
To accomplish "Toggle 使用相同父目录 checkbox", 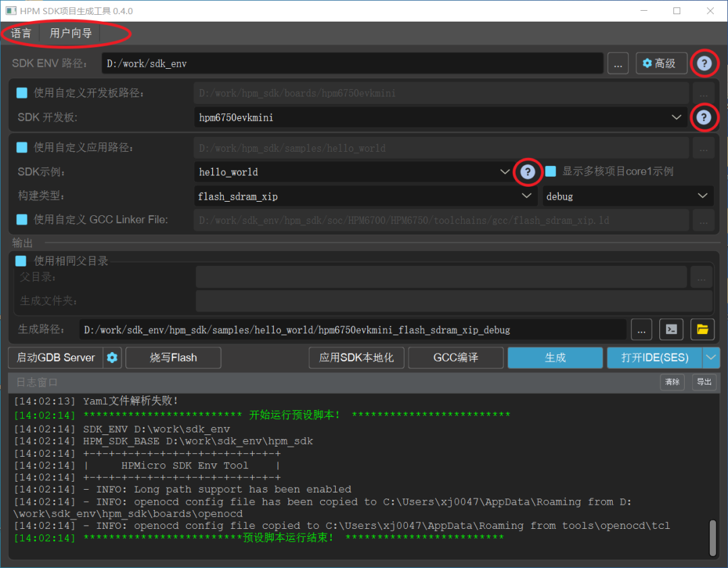I will tap(21, 261).
